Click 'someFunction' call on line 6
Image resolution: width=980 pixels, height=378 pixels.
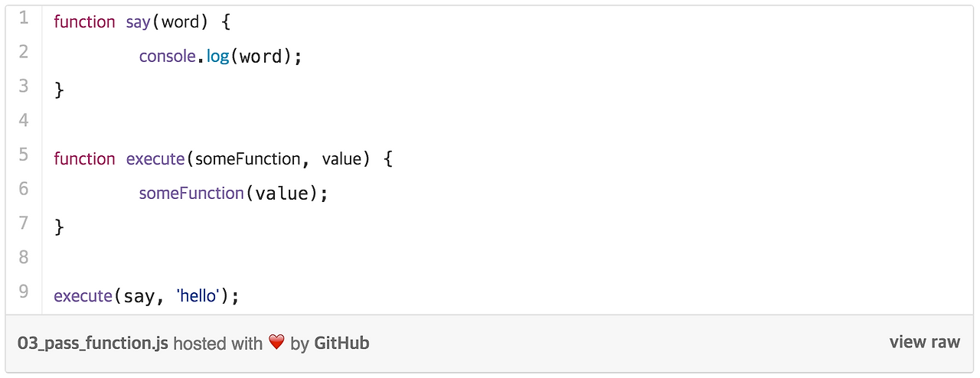coord(191,194)
